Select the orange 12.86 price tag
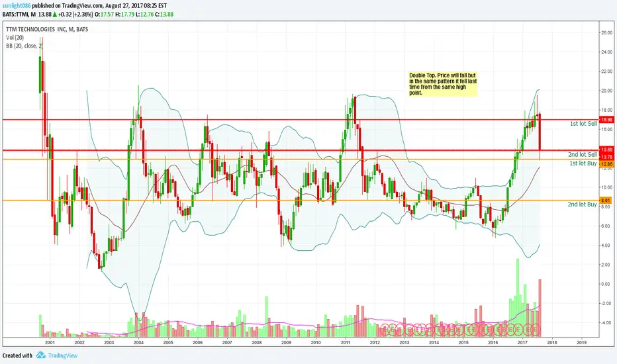The width and height of the screenshot is (617, 364). tap(606, 164)
